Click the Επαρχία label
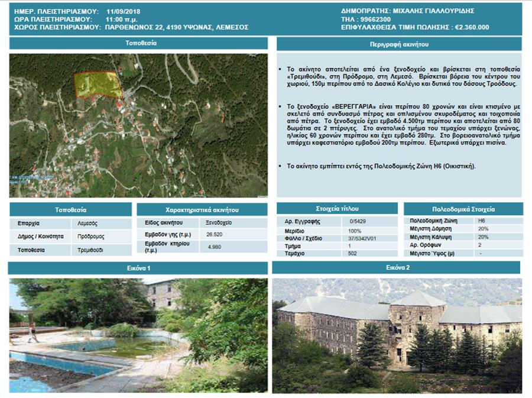 (28, 224)
